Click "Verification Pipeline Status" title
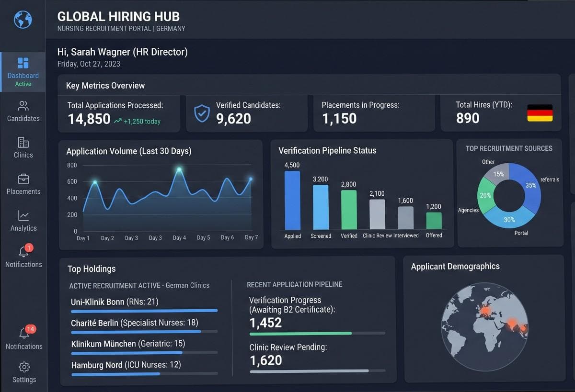Viewport: 575px width, 392px height. [327, 150]
